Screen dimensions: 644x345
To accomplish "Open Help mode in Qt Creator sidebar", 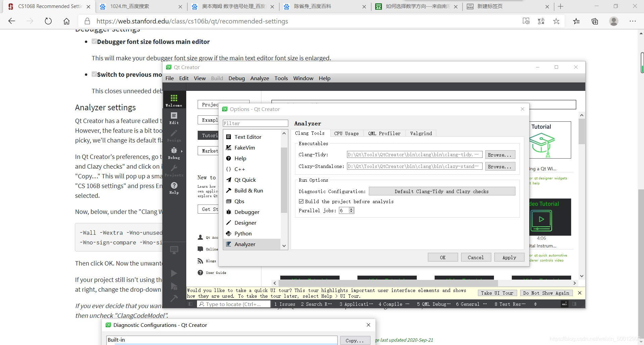I will [174, 188].
